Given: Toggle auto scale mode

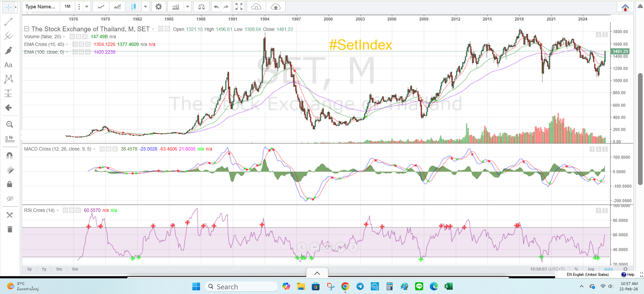Looking at the screenshot, I should pyautogui.click(x=608, y=269).
